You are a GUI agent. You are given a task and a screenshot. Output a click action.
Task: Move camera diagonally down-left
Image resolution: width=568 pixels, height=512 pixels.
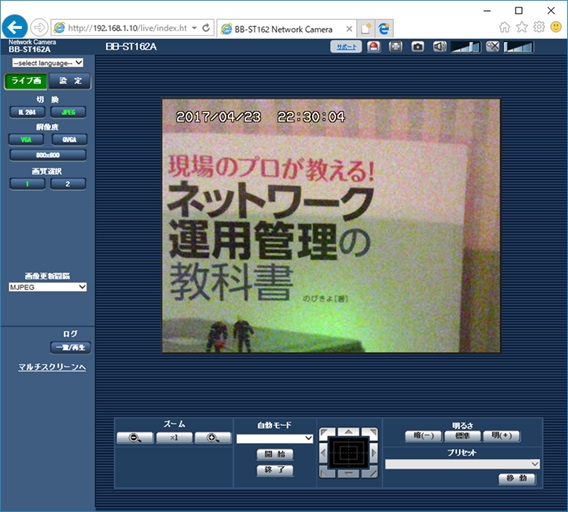pos(327,472)
